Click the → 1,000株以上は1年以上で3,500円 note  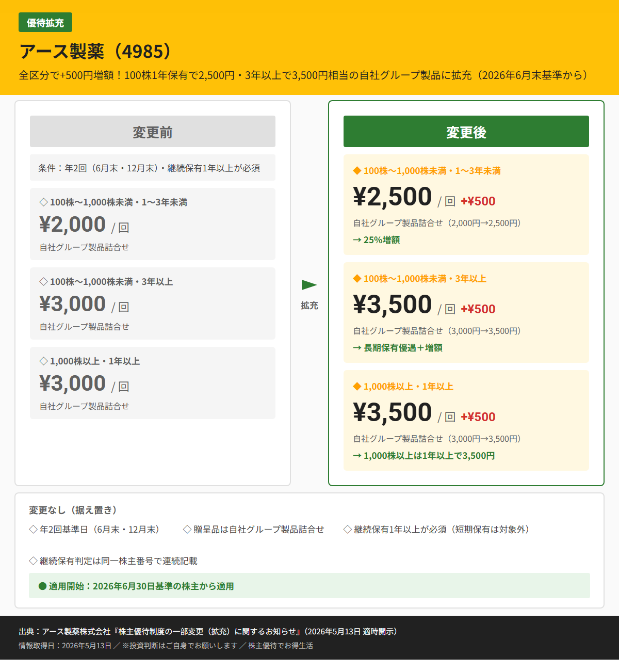(x=424, y=456)
